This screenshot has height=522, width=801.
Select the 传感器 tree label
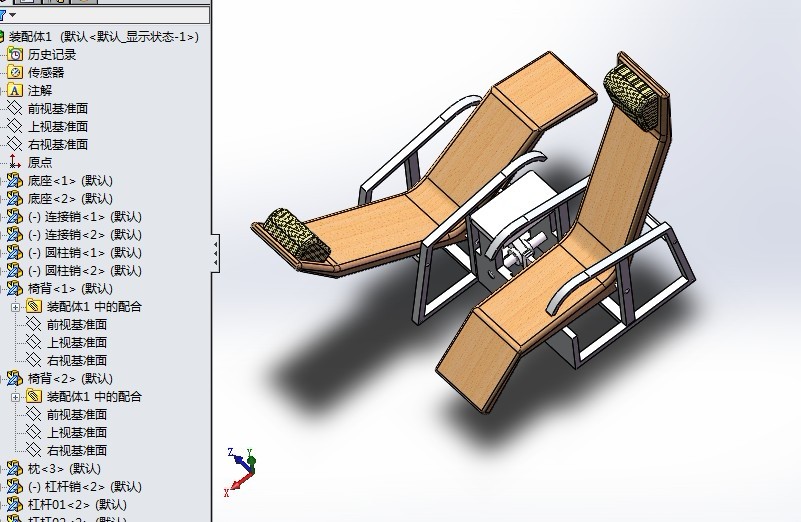pyautogui.click(x=46, y=73)
